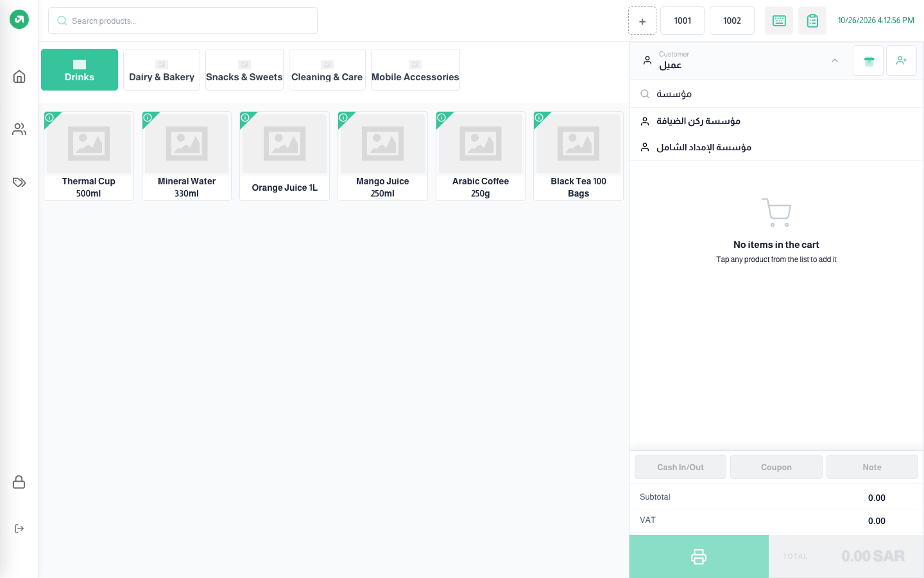The image size is (924, 578).
Task: Click the Note button
Action: pyautogui.click(x=872, y=467)
